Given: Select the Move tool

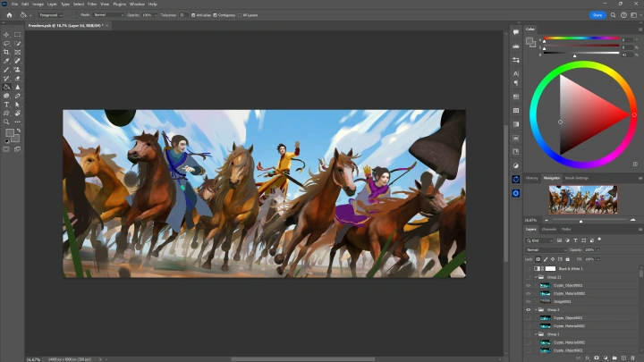Looking at the screenshot, I should (x=6, y=35).
